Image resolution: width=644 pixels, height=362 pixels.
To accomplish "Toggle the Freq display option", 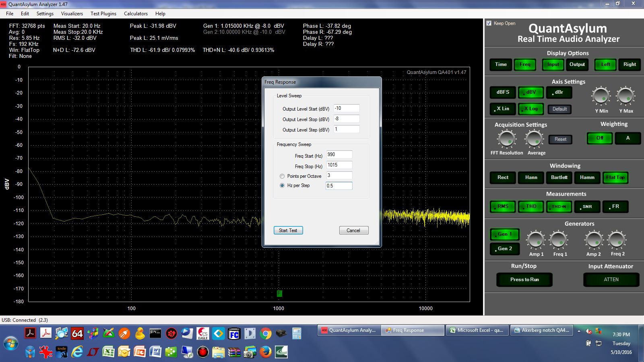I will pos(525,64).
